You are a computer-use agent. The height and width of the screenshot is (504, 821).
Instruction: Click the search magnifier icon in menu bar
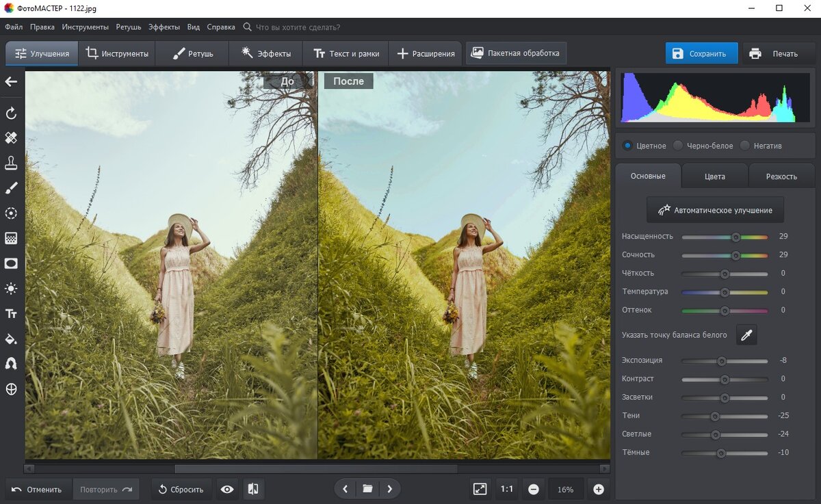click(248, 27)
